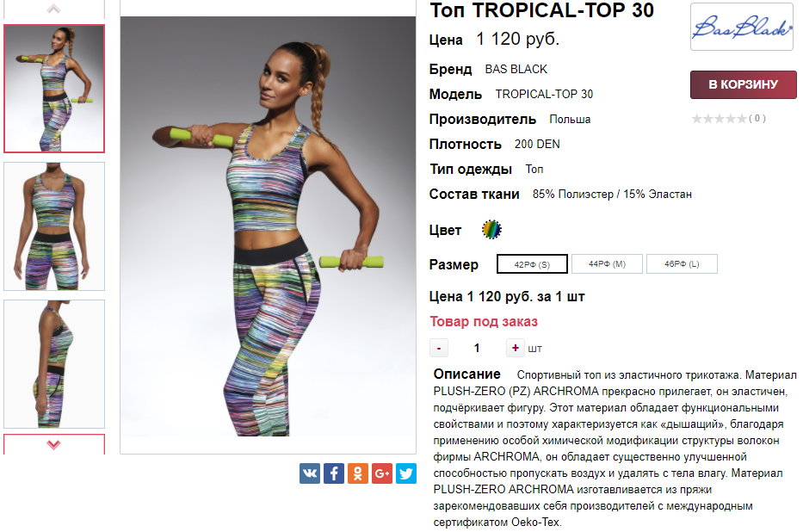Open the front-view thumbnail of the top
Viewport: 803px width, 532px height.
tap(53, 226)
